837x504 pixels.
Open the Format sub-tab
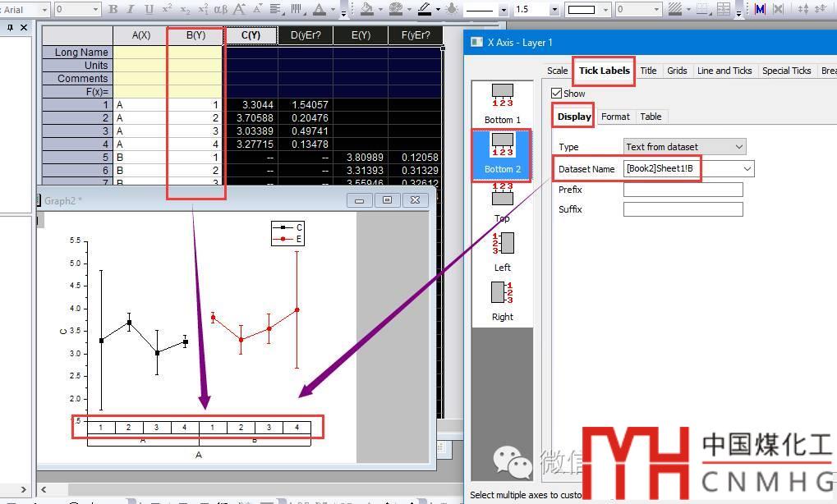coord(615,117)
